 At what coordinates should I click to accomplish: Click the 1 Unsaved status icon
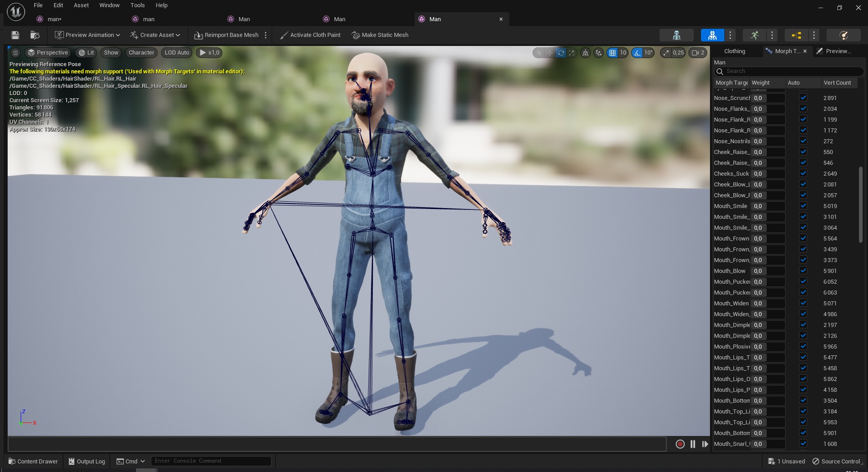pos(772,461)
